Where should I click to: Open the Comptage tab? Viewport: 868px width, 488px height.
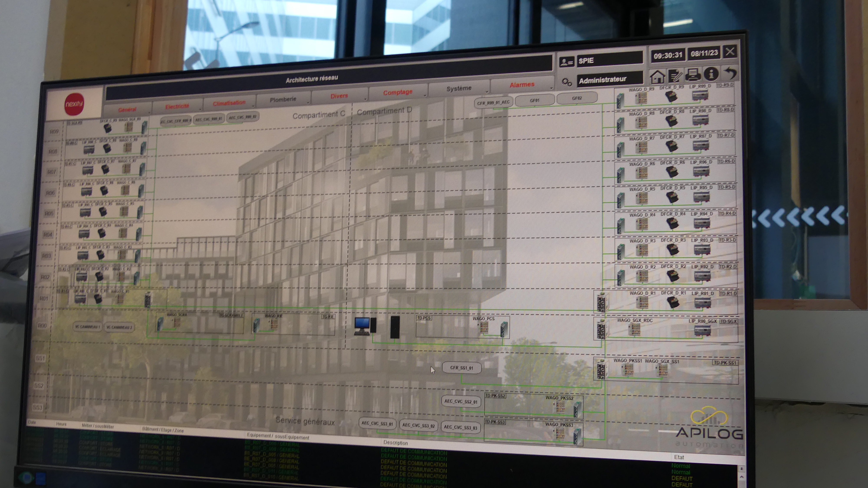(398, 92)
